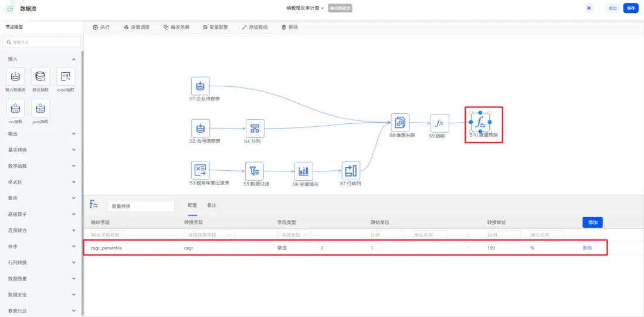Click the 度量转换 node name field
Screen dimensions: 644x317
pyautogui.click(x=141, y=207)
